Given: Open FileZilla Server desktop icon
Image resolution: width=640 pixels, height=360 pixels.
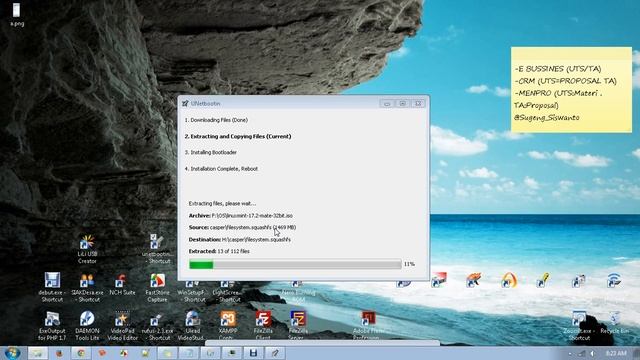Looking at the screenshot, I should (x=298, y=325).
